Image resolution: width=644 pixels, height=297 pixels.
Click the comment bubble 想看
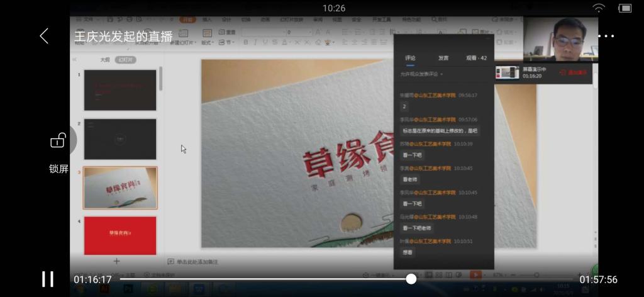click(x=407, y=252)
